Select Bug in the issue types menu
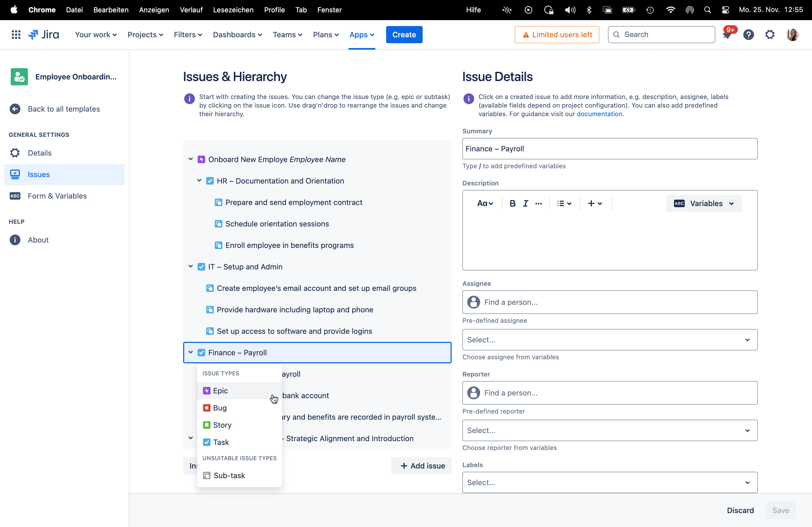812x527 pixels. 220,408
